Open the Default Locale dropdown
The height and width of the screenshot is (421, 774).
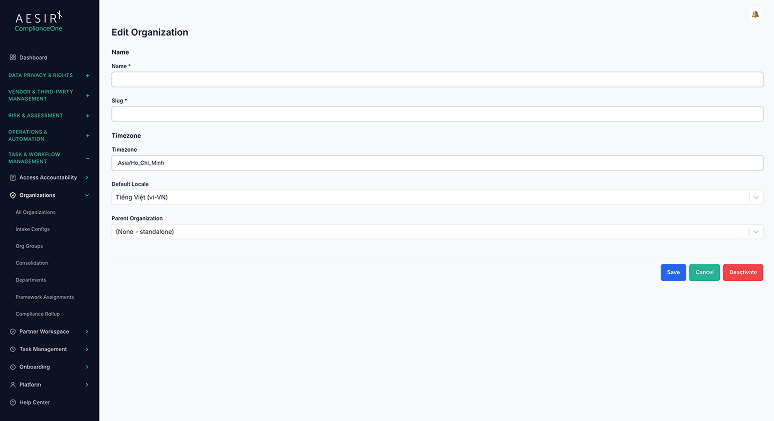coord(437,197)
